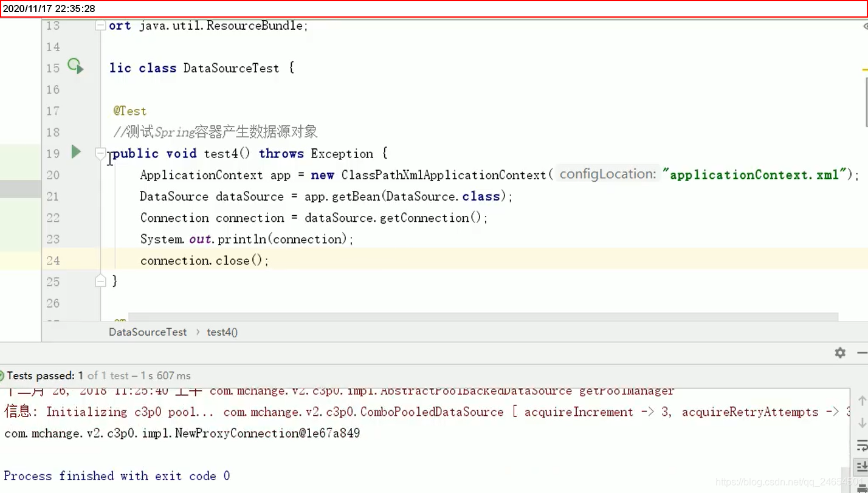The width and height of the screenshot is (868, 493).
Task: Run the DataSourceTest class from the gutter
Action: point(75,66)
